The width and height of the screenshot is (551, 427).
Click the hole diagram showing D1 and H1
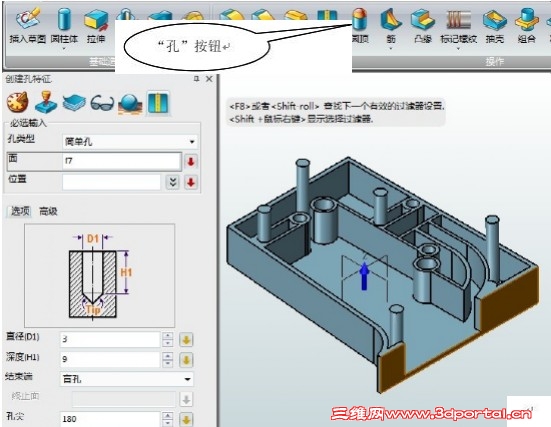point(99,276)
